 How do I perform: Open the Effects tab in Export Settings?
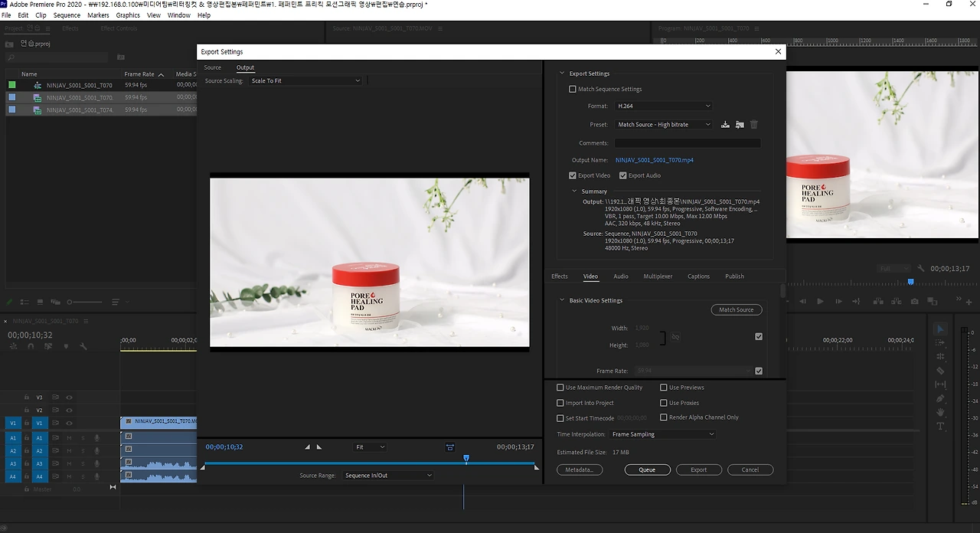(x=560, y=276)
